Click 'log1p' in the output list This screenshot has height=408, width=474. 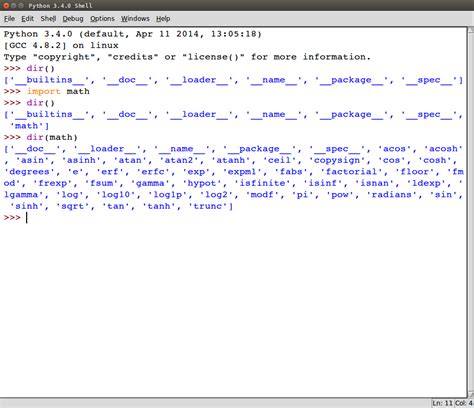coord(167,195)
